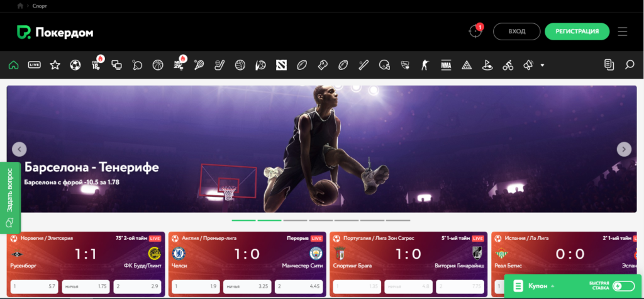This screenshot has height=299, width=644.
Task: Open the hamburger menu
Action: tap(623, 31)
